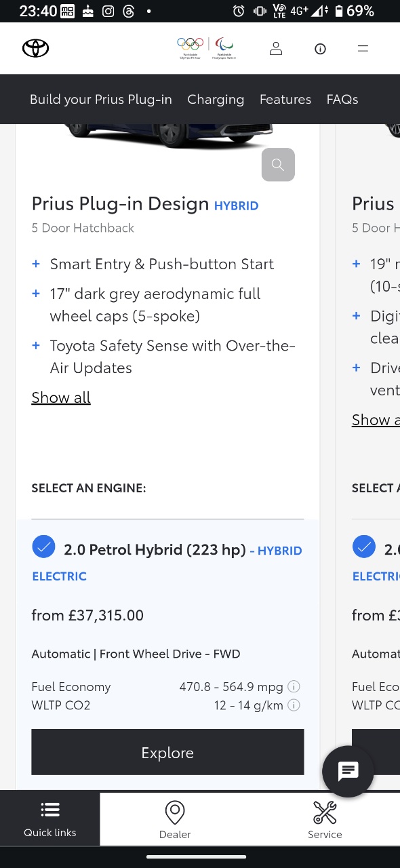Click the magnifier zoom icon on car image

click(x=278, y=165)
